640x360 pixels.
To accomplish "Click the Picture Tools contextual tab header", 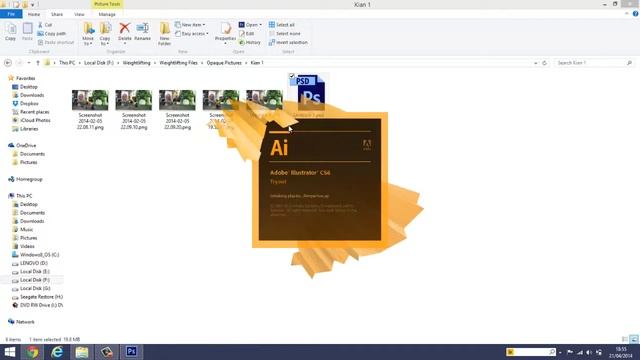I will tap(107, 4).
